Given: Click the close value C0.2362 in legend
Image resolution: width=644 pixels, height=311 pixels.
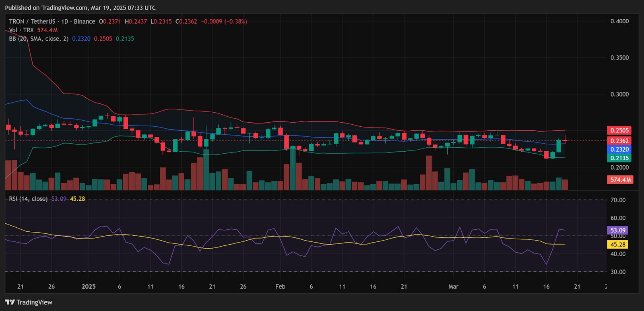Looking at the screenshot, I should coord(186,21).
